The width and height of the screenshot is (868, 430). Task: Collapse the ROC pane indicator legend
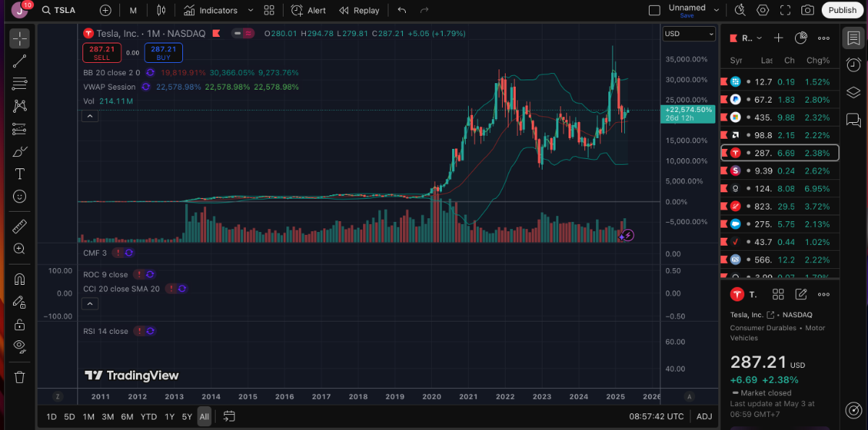click(90, 304)
